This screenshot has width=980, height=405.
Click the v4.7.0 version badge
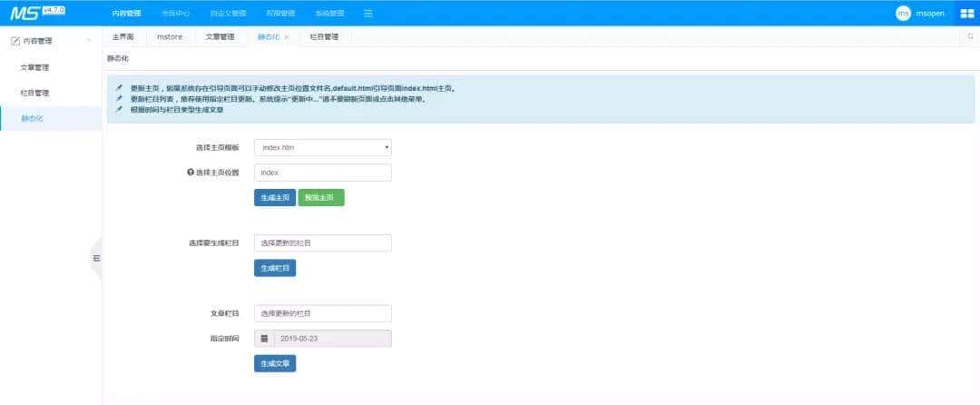point(55,9)
